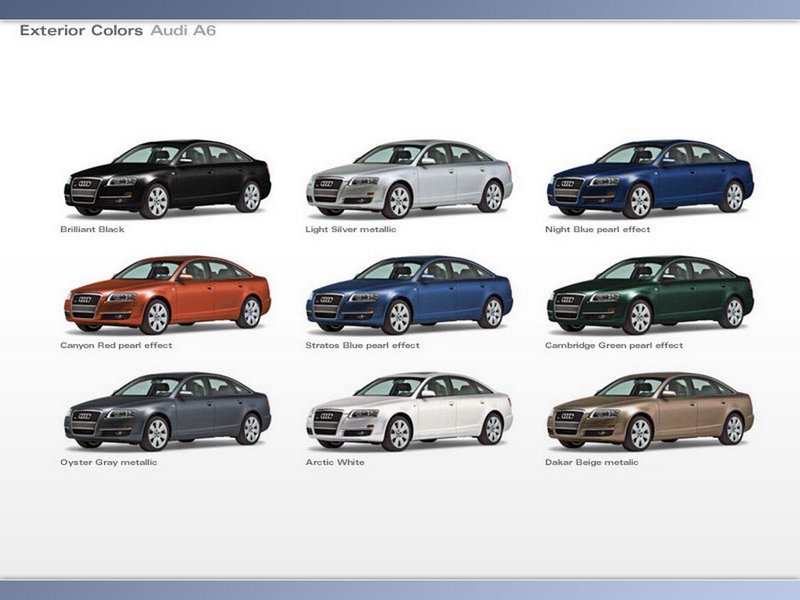800x600 pixels.
Task: Select the Arctic White car image
Action: click(x=409, y=411)
